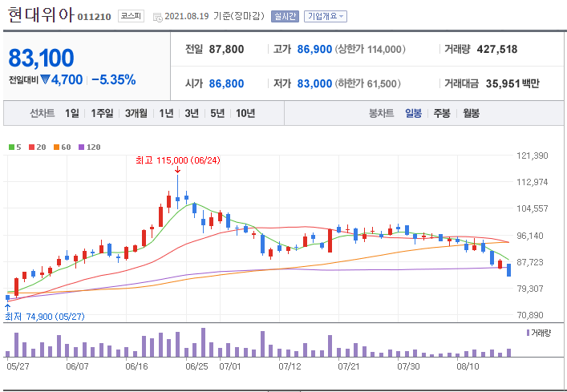The image size is (567, 392).
Task: Click the green 5-day moving average swatch
Action: 11,147
